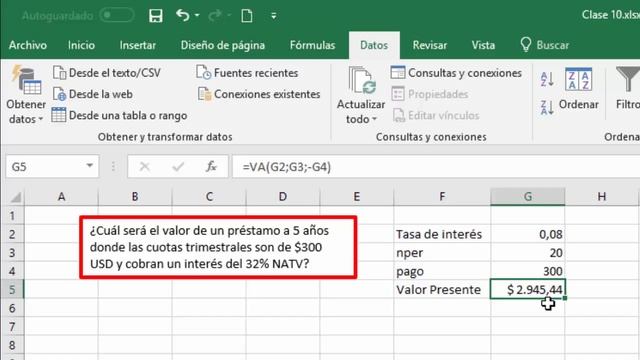Click cell labeled 'pago'

pos(442,271)
